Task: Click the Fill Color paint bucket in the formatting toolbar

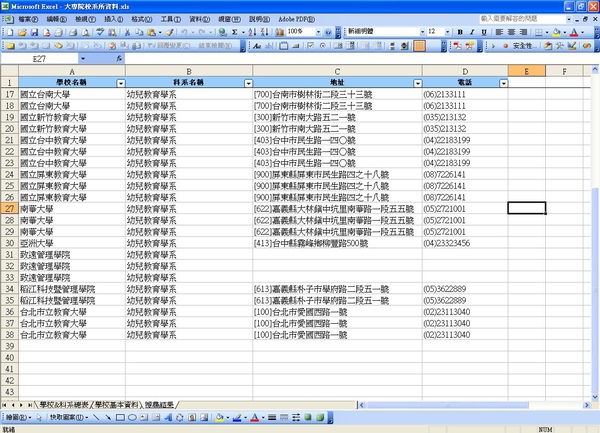Action: click(x=556, y=33)
